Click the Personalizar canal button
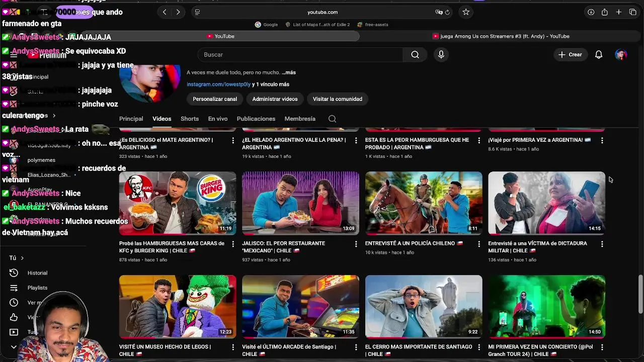644x362 pixels. pos(215,99)
